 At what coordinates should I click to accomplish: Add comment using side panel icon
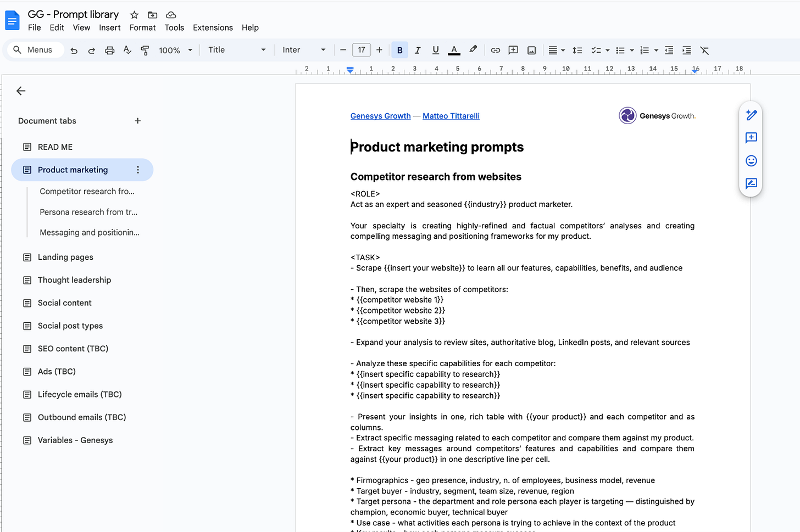click(x=751, y=138)
